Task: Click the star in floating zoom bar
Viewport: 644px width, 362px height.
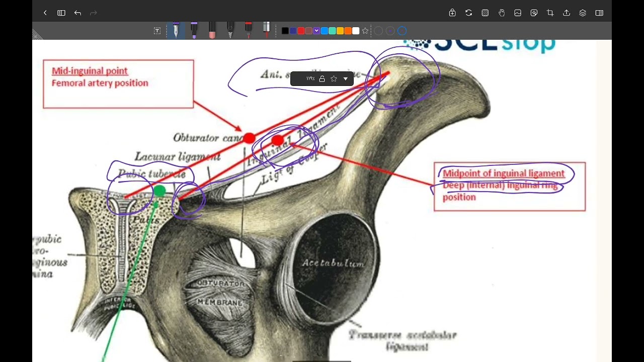Action: (x=334, y=79)
